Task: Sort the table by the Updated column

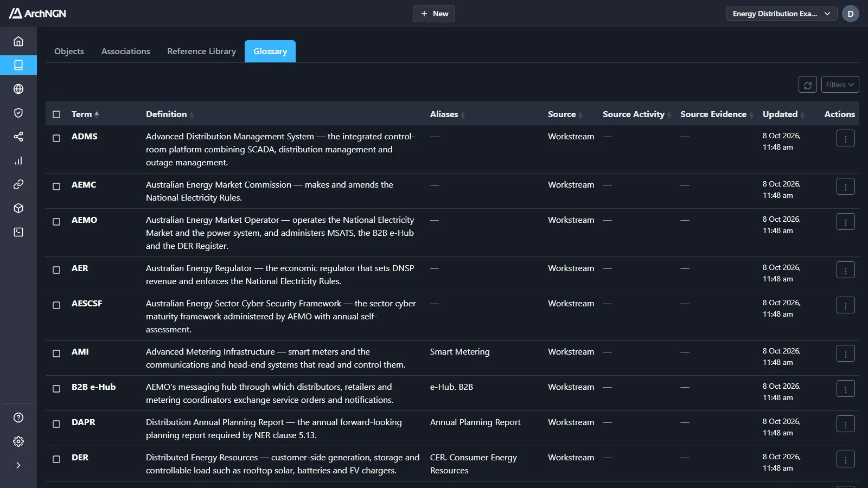Action: click(x=783, y=114)
